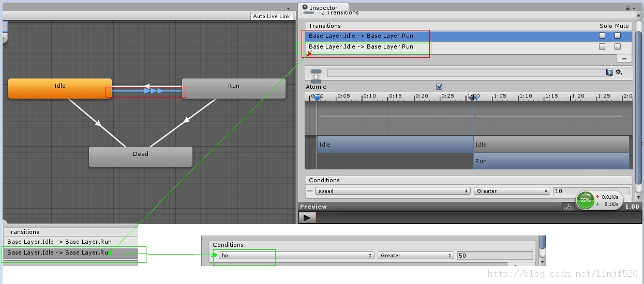Open the transition settings gear menu

(619, 73)
